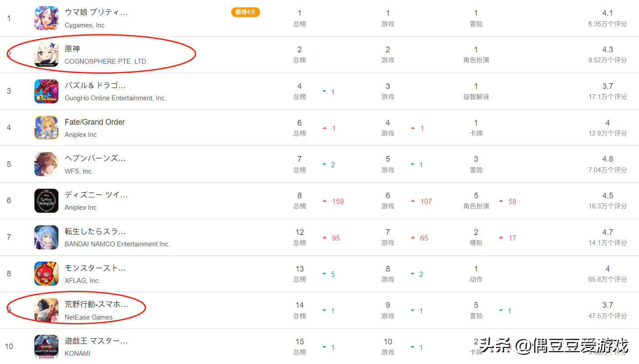Select publisher NetEase Games

pos(88,317)
